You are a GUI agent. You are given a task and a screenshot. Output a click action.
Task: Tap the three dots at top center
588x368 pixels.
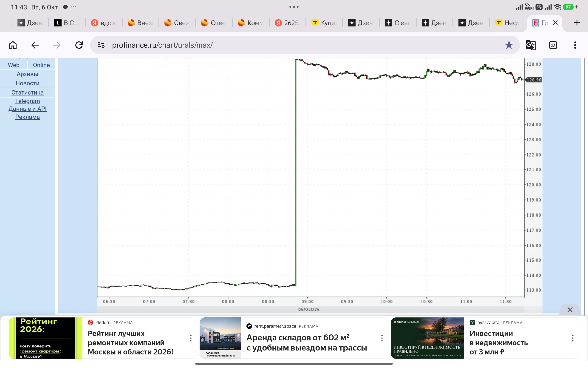294,7
